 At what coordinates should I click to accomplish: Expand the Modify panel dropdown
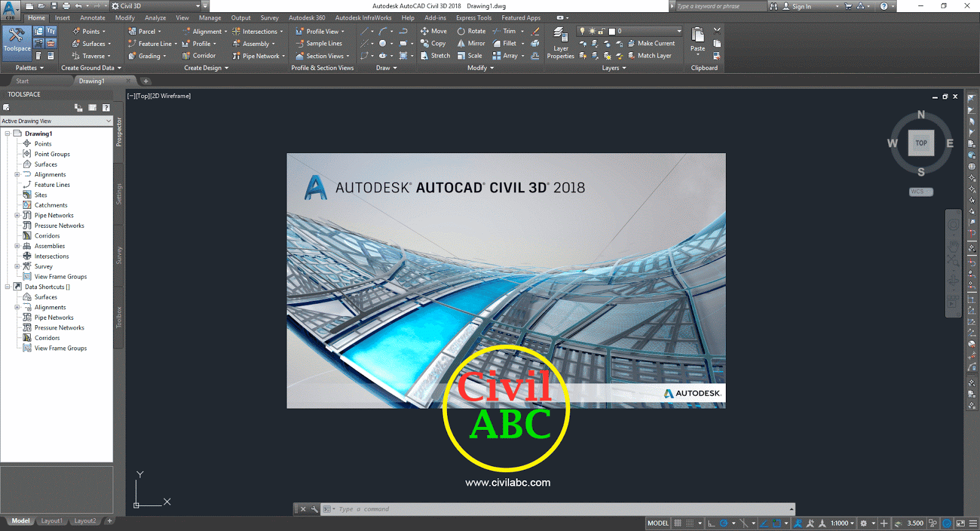point(480,68)
